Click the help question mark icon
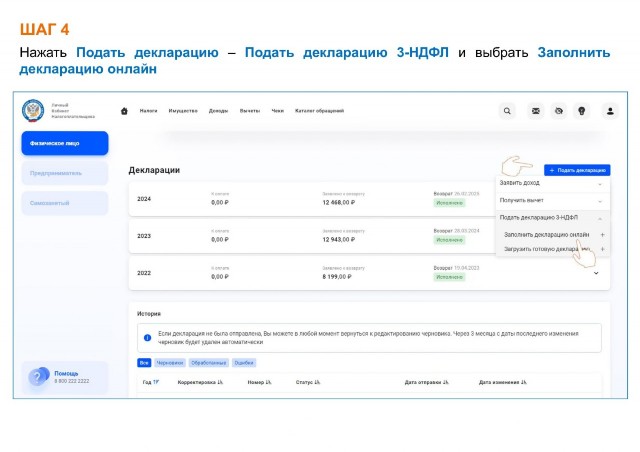This screenshot has width=640, height=452. tap(39, 377)
